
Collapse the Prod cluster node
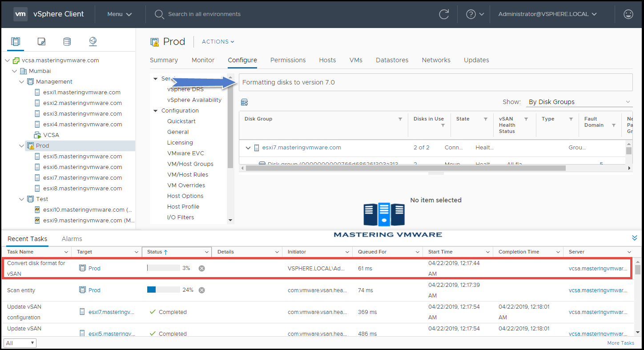22,146
